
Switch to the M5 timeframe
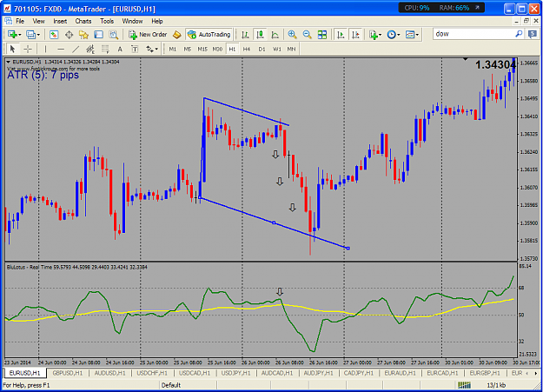188,49
